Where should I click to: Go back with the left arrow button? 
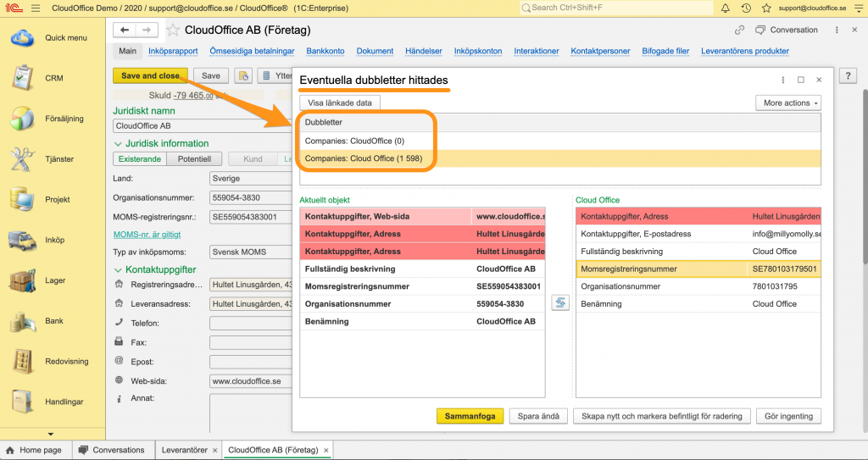click(x=125, y=30)
